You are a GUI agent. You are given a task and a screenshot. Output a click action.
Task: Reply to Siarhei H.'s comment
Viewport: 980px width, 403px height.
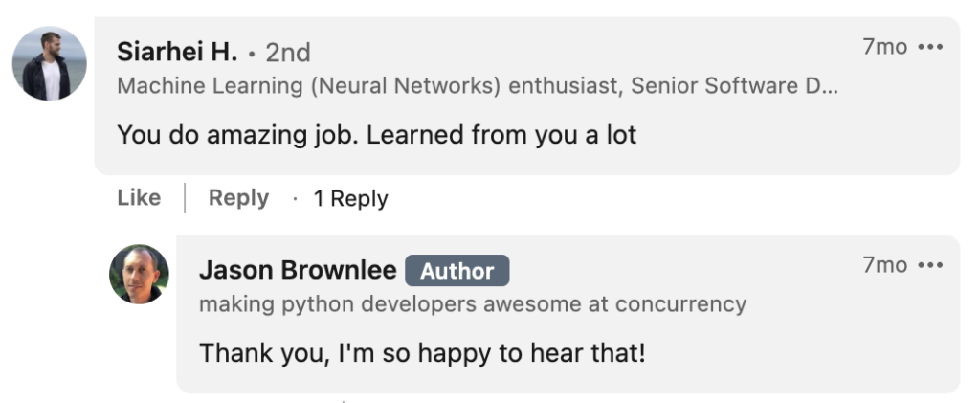click(238, 198)
